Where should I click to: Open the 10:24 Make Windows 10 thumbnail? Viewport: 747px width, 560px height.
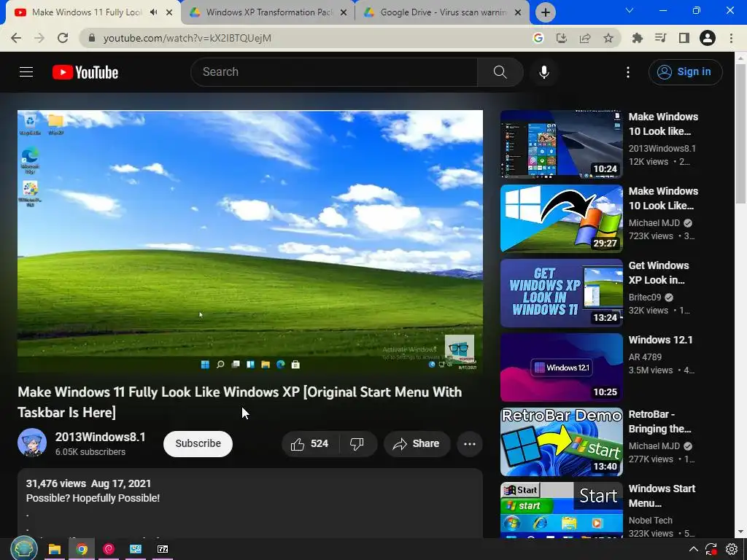[x=561, y=144]
